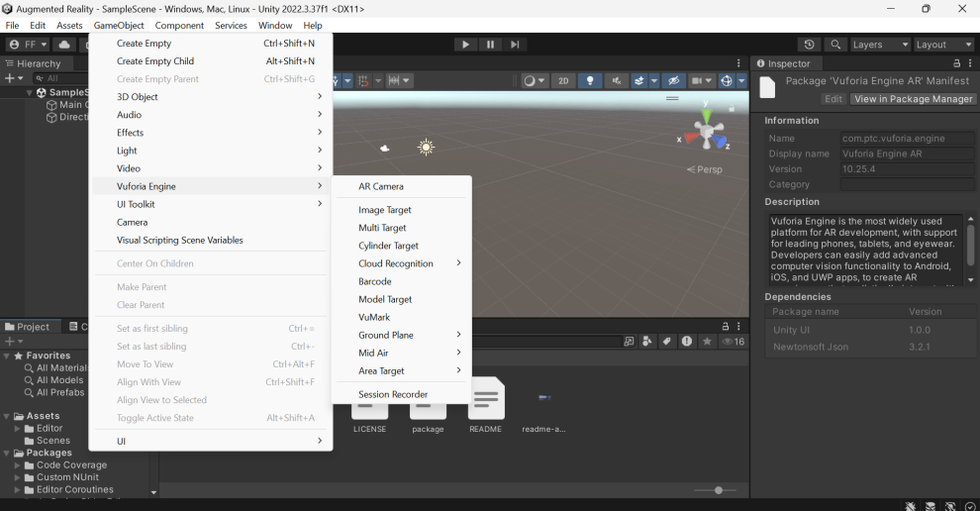Image resolution: width=980 pixels, height=511 pixels.
Task: Click the account FF profile button
Action: tap(28, 45)
